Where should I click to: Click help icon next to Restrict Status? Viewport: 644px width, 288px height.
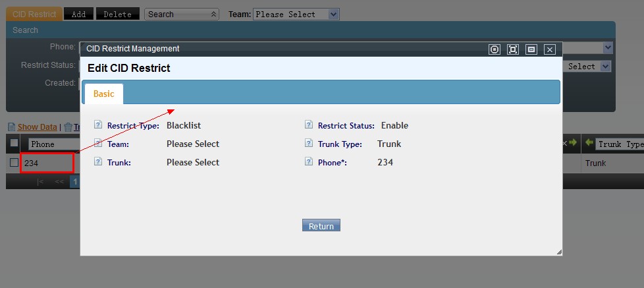coord(309,125)
